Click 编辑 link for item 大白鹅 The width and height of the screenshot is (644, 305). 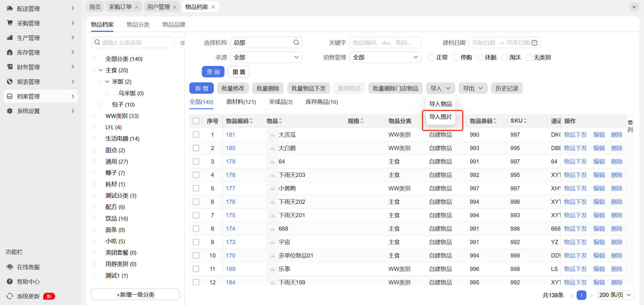(599, 148)
